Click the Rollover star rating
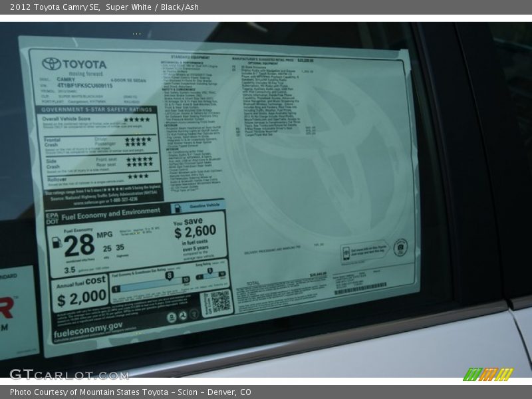Screen dimensions: 532x399 pos(138,177)
